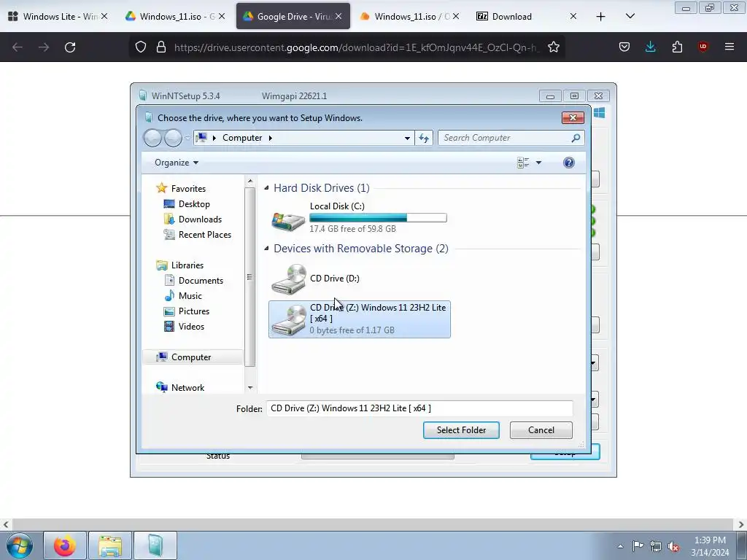Screen dimensions: 747x560
Task: Open the extensions puzzle icon
Action: [x=677, y=47]
